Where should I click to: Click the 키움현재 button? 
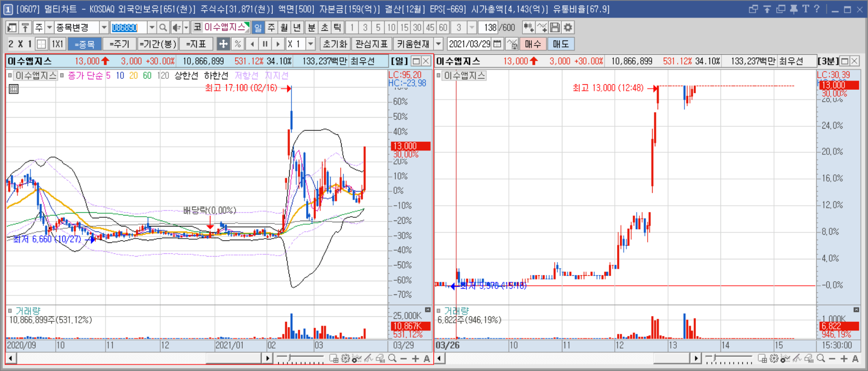(x=413, y=44)
